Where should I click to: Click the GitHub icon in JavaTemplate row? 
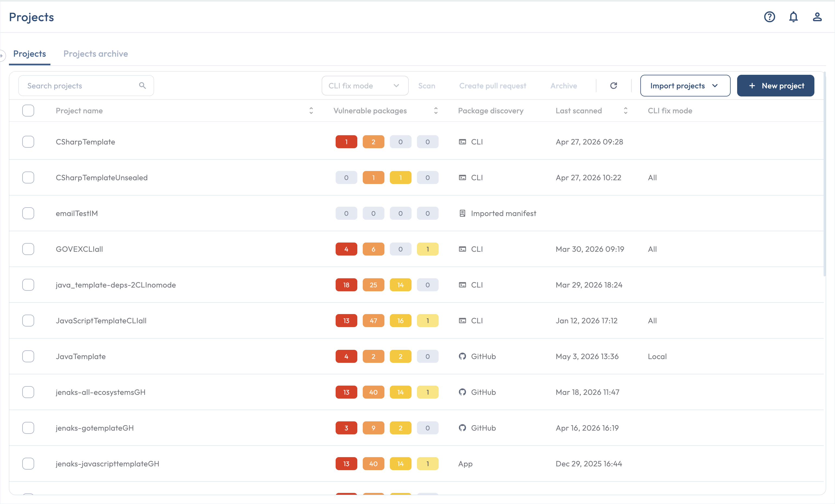(x=462, y=356)
